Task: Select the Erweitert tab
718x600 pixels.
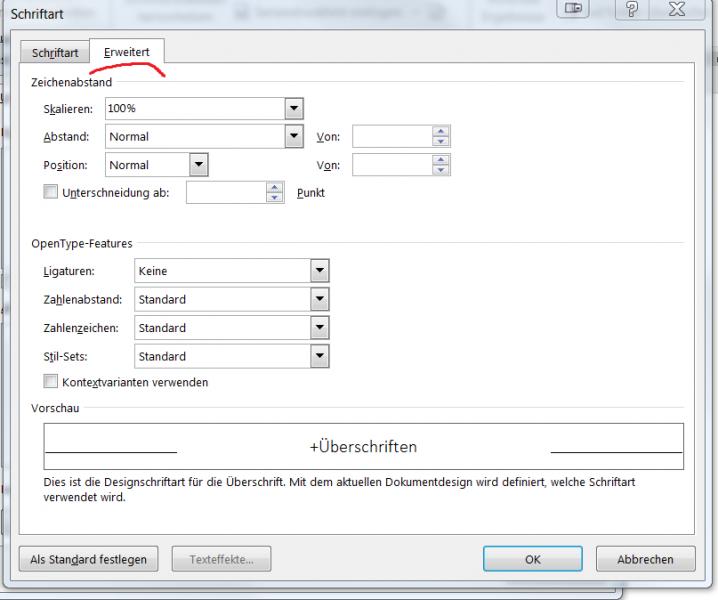Action: pyautogui.click(x=127, y=53)
